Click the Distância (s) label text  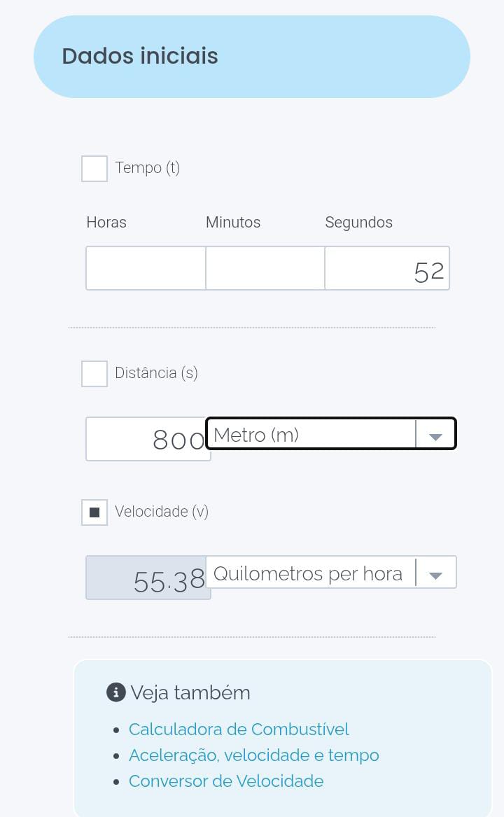tap(156, 373)
